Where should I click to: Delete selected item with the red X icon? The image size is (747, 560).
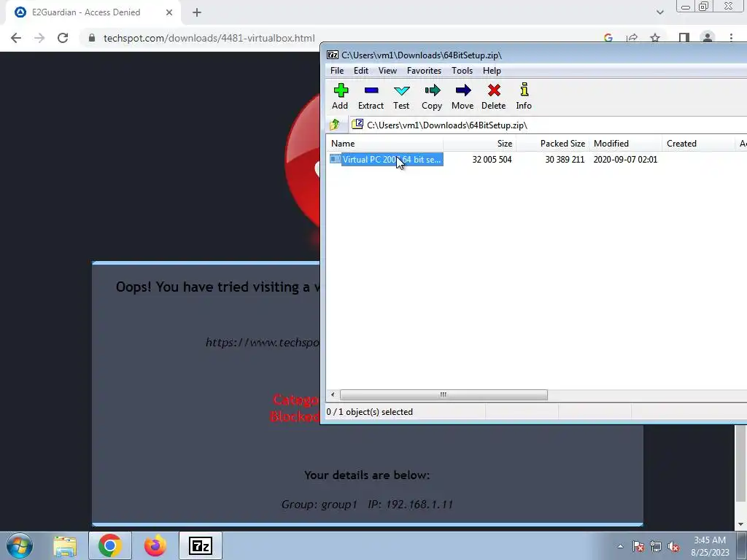(x=494, y=97)
